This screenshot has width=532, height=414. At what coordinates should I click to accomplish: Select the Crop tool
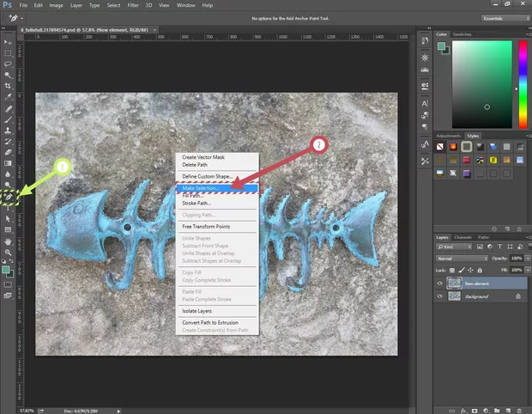pos(9,86)
